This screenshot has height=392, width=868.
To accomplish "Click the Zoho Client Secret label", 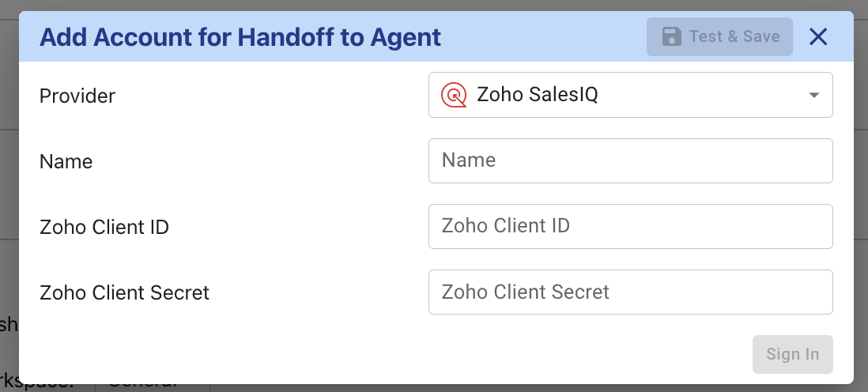I will (125, 292).
